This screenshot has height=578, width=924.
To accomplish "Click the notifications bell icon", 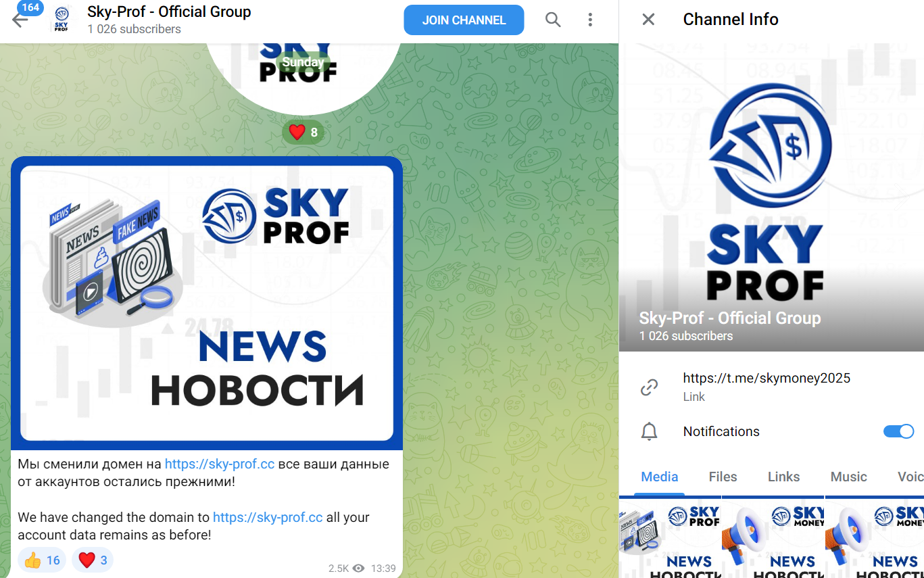I will tap(649, 431).
